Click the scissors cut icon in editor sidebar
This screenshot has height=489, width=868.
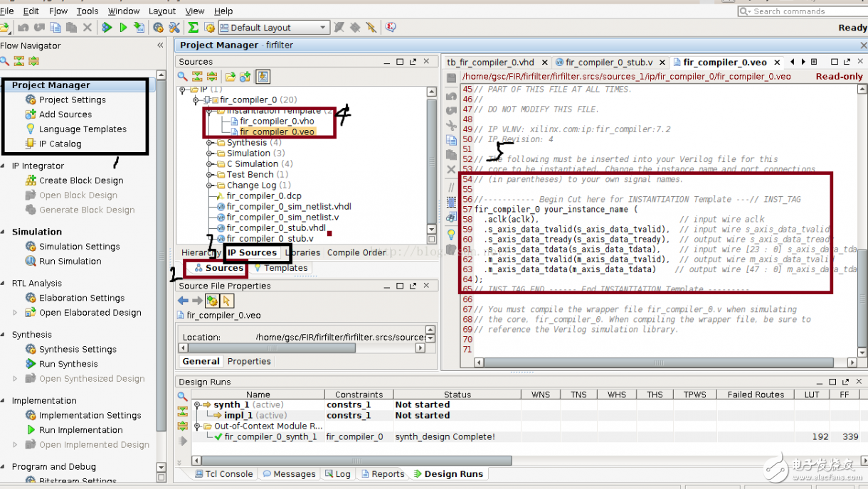click(451, 125)
